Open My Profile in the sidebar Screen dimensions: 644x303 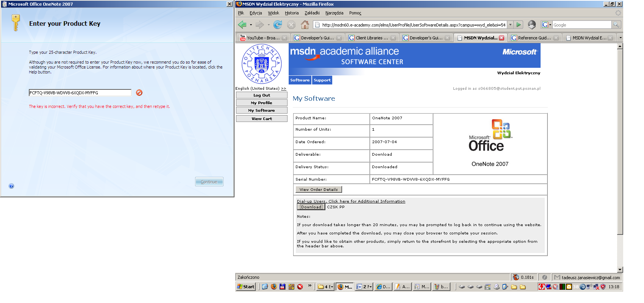coord(262,103)
